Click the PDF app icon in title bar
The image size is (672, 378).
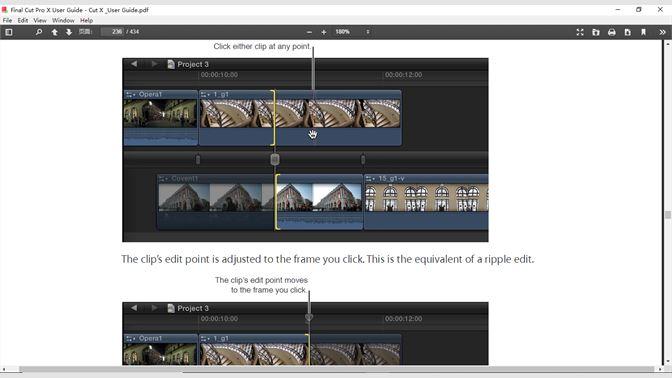[x=5, y=9]
